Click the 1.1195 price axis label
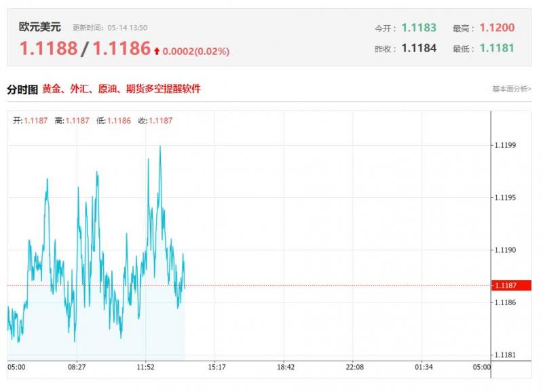 505,197
